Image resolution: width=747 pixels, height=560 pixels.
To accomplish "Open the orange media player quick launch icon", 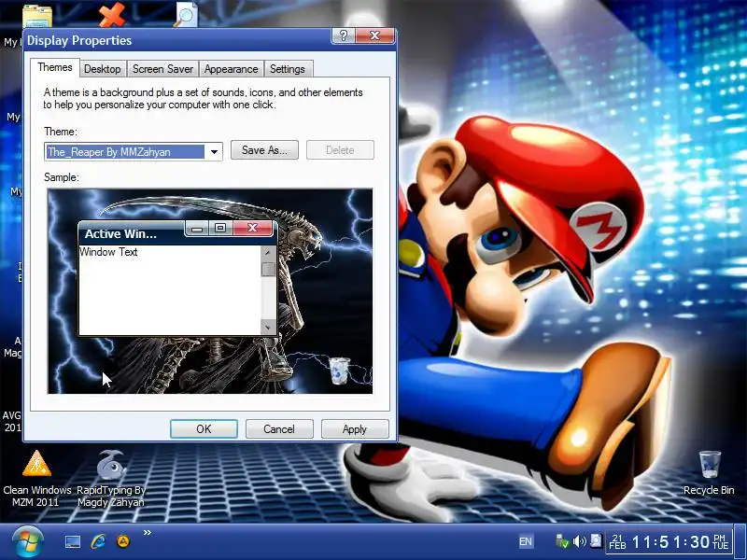I will (x=123, y=541).
